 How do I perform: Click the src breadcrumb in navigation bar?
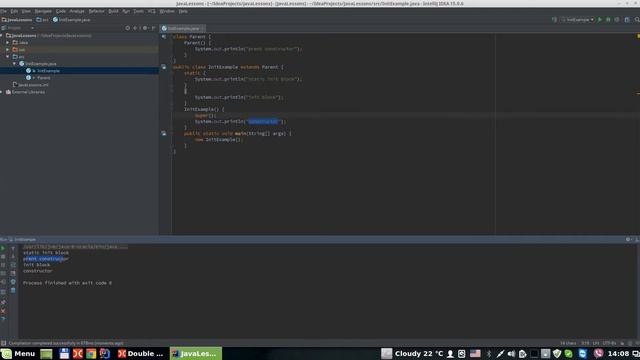click(x=42, y=20)
